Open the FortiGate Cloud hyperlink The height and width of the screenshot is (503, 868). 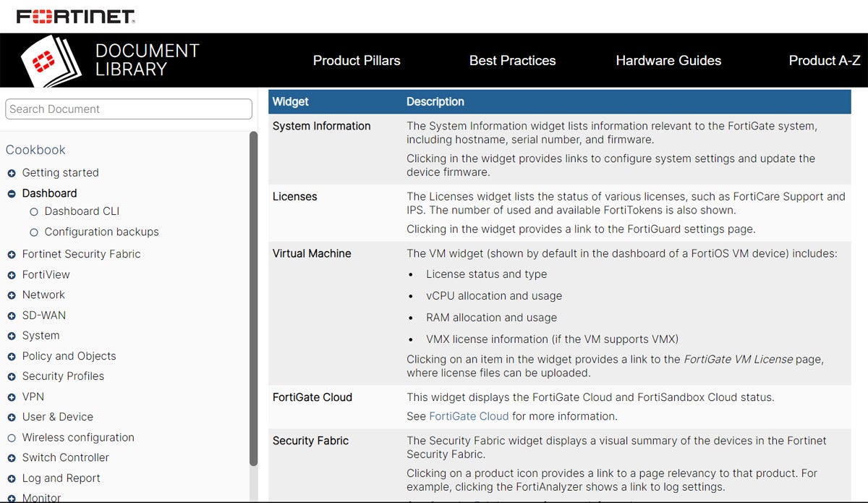coord(469,416)
